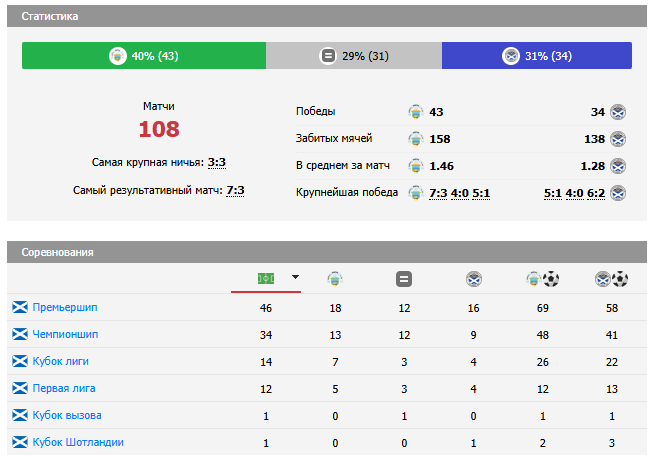Open the sort arrow beside matches column
The width and height of the screenshot is (653, 459).
pos(295,278)
